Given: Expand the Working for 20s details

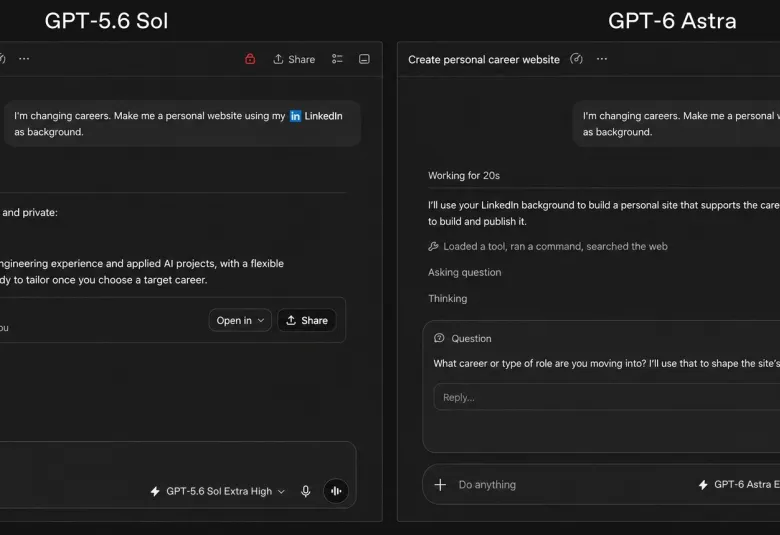Looking at the screenshot, I should tap(464, 176).
